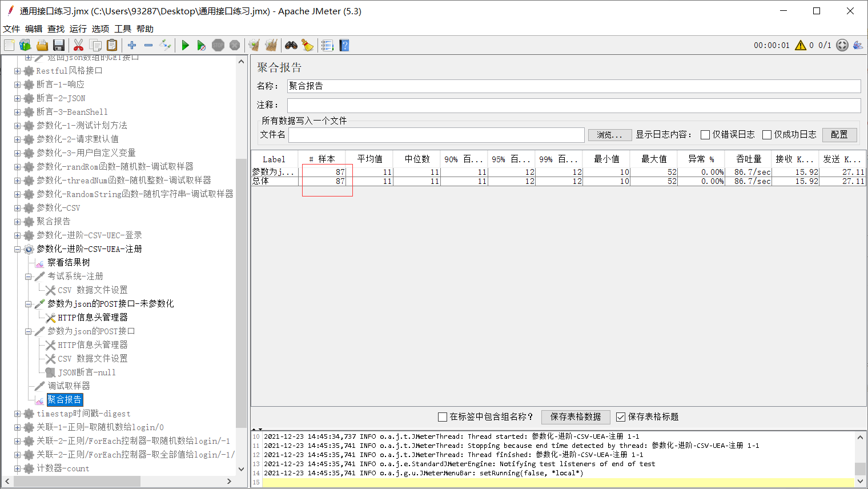This screenshot has width=868, height=489.
Task: Select the 总体 row in the table
Action: (x=558, y=181)
